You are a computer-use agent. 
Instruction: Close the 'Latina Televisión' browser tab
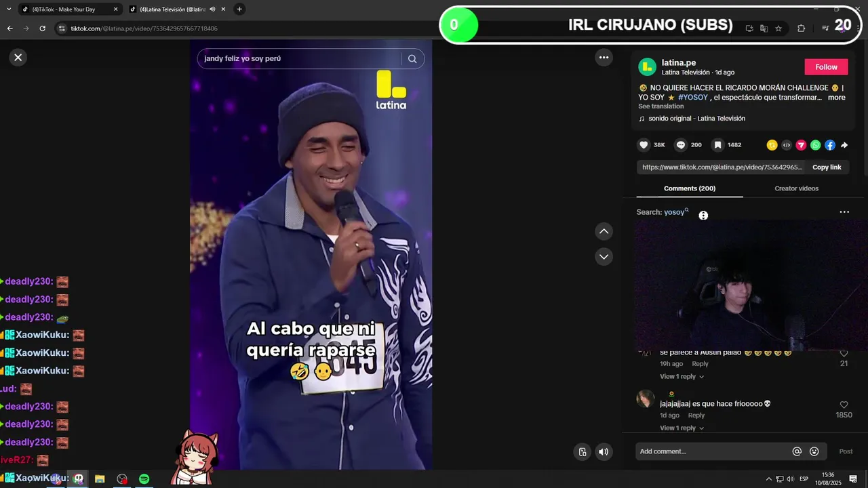click(223, 9)
